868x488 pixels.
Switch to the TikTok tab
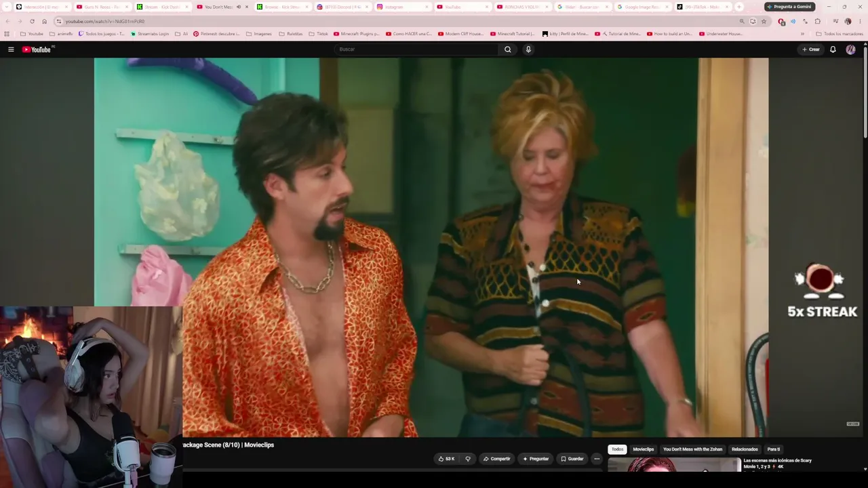click(x=702, y=7)
